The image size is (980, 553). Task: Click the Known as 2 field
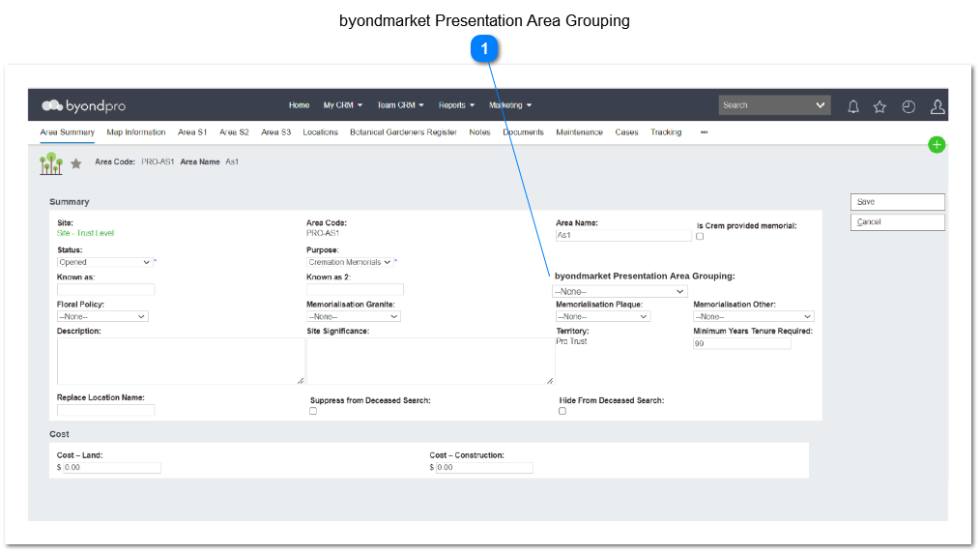pyautogui.click(x=355, y=289)
